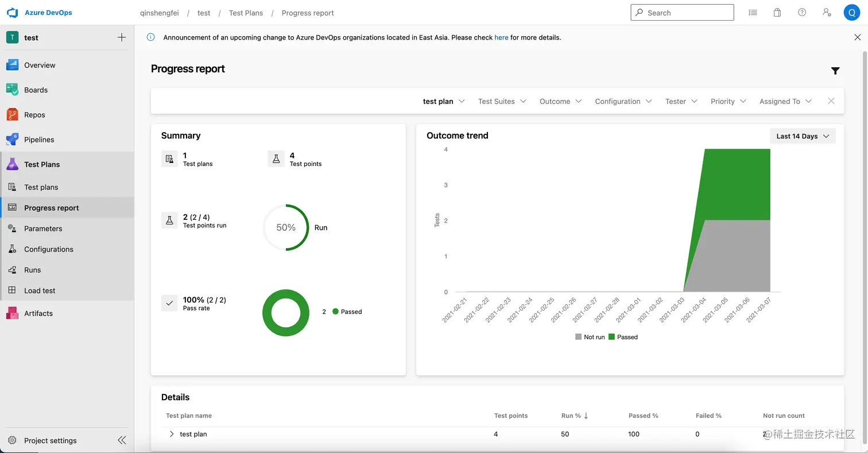Open the Configuration filter dropdown
The height and width of the screenshot is (453, 868).
623,101
